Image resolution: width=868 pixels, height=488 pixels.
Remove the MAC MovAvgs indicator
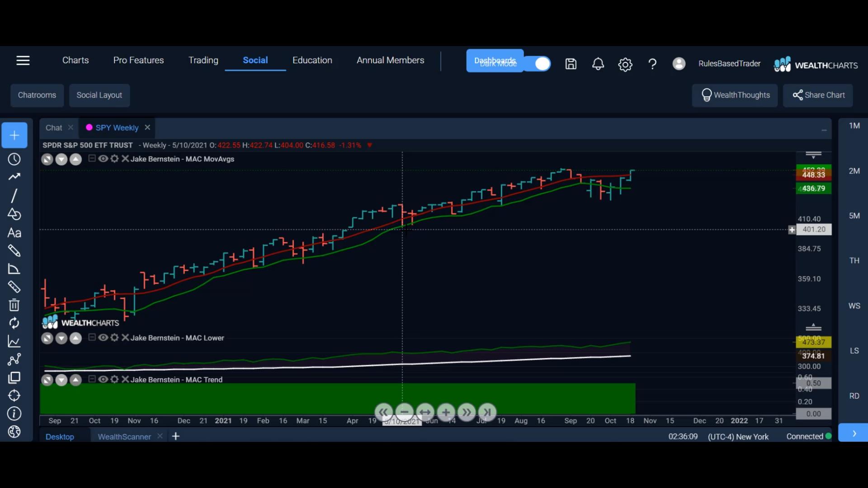[x=125, y=159]
